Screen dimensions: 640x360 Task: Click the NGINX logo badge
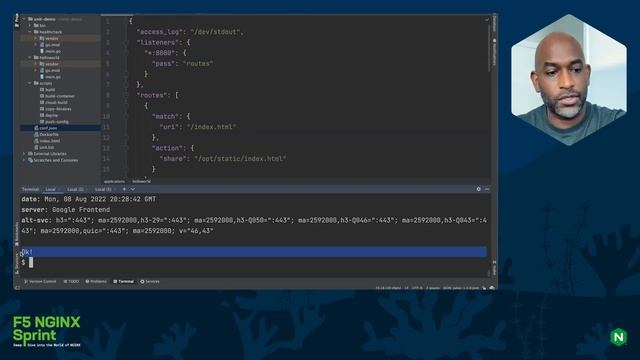click(x=618, y=337)
